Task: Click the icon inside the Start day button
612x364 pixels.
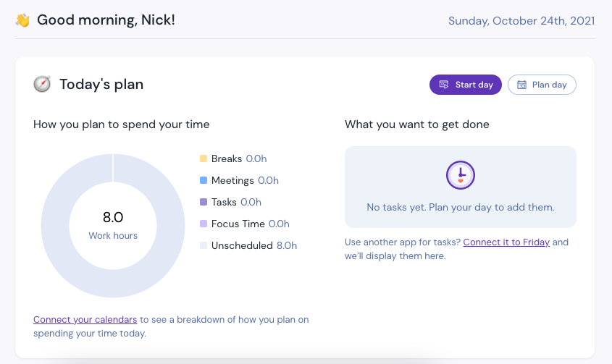Action: coord(444,85)
